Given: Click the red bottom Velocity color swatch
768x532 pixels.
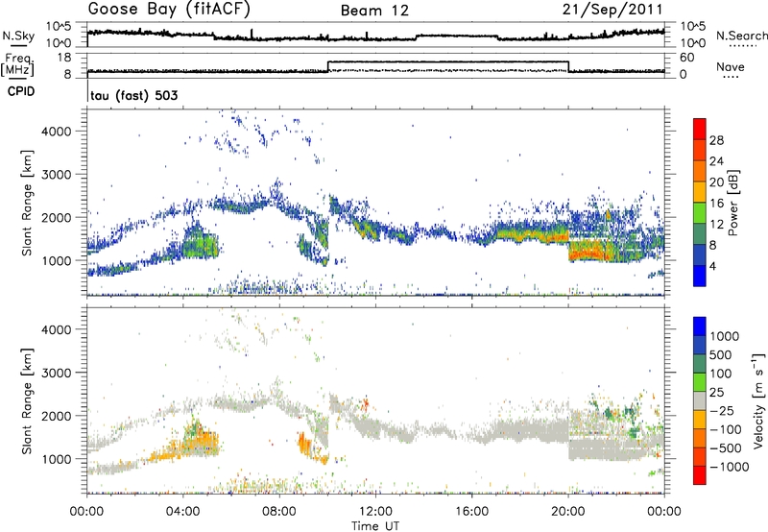Looking at the screenshot, I should click(700, 475).
